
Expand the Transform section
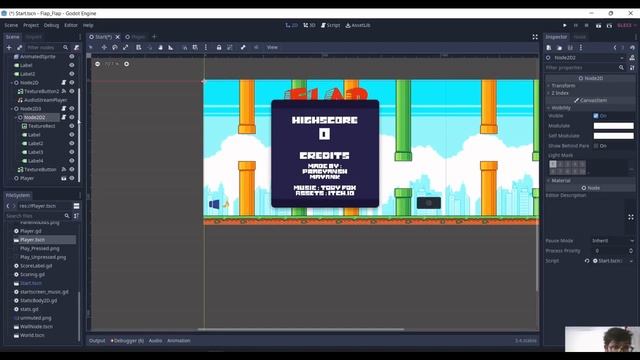pyautogui.click(x=563, y=86)
